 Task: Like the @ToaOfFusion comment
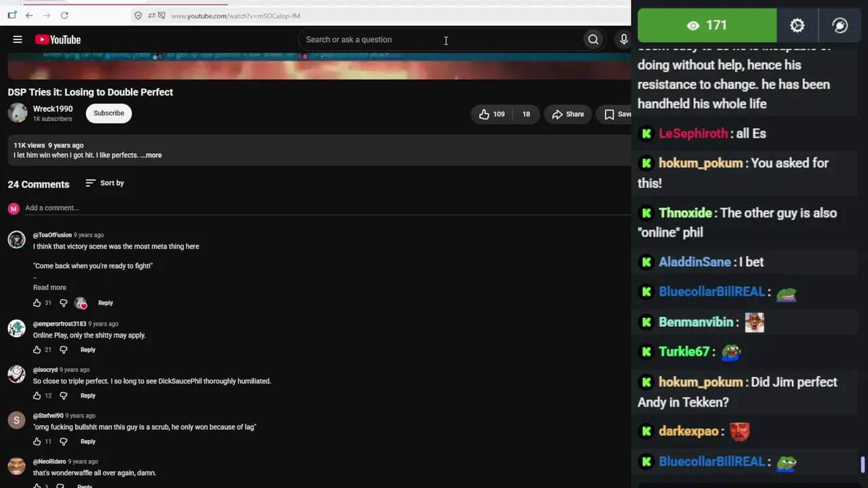click(x=37, y=303)
